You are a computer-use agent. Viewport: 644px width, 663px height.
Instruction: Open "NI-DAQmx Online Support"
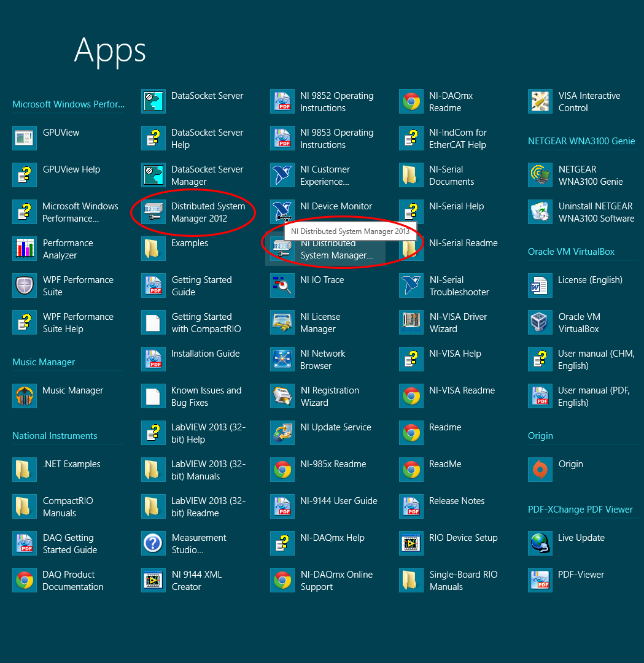click(322, 580)
